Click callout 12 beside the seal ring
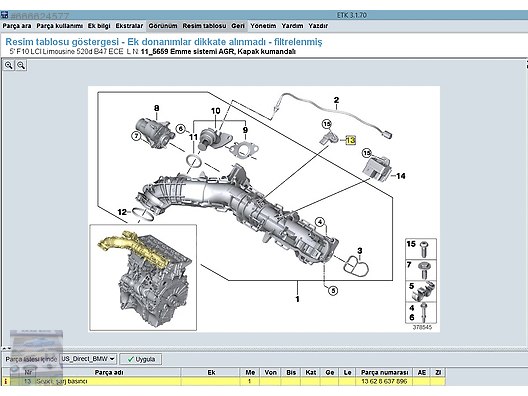 (122, 212)
